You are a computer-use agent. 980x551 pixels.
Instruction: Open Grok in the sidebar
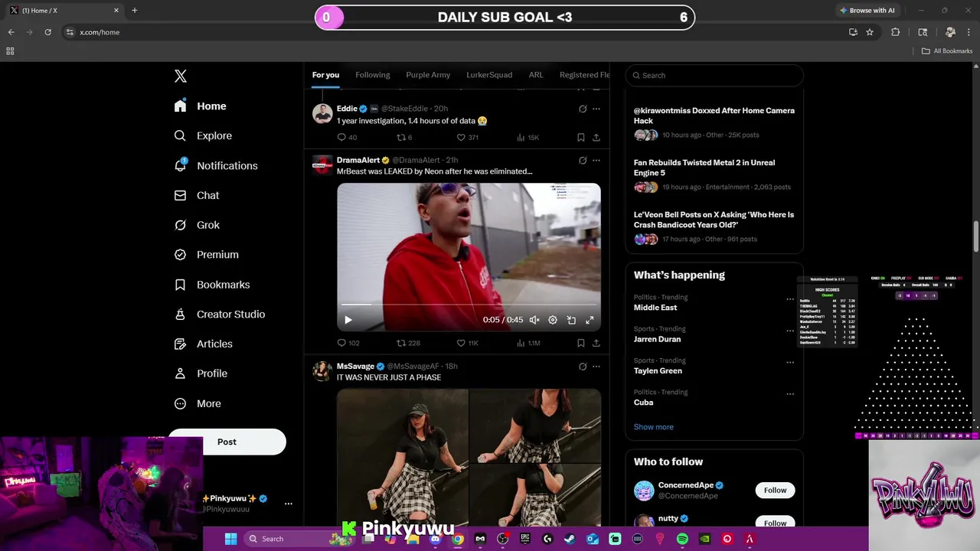click(x=197, y=225)
